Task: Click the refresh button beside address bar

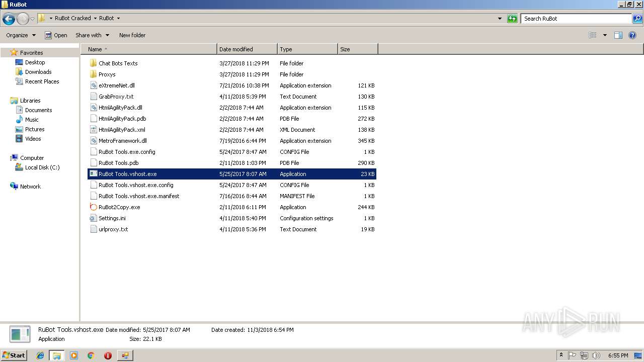Action: coord(512,19)
